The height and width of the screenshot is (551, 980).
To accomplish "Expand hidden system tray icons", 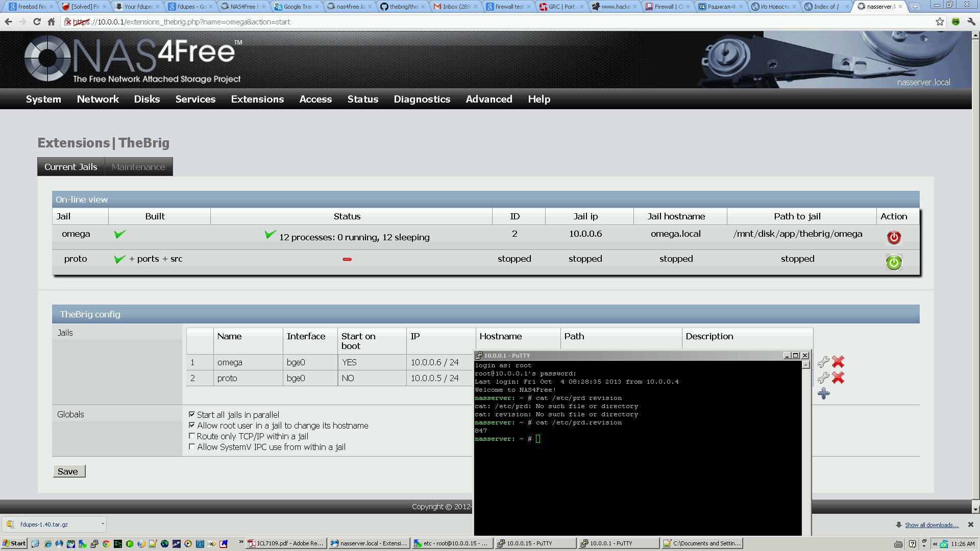I will coord(935,544).
